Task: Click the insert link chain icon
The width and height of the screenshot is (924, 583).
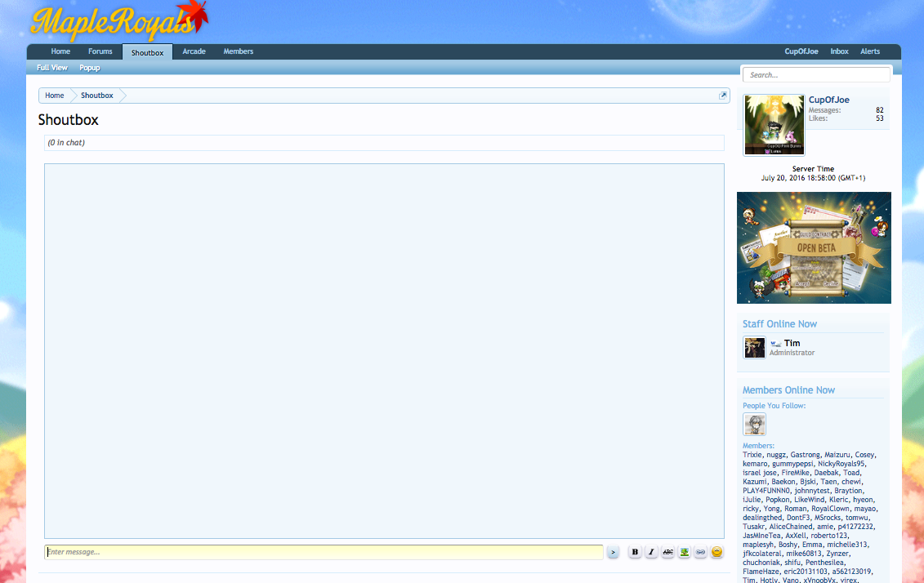Action: pos(700,552)
